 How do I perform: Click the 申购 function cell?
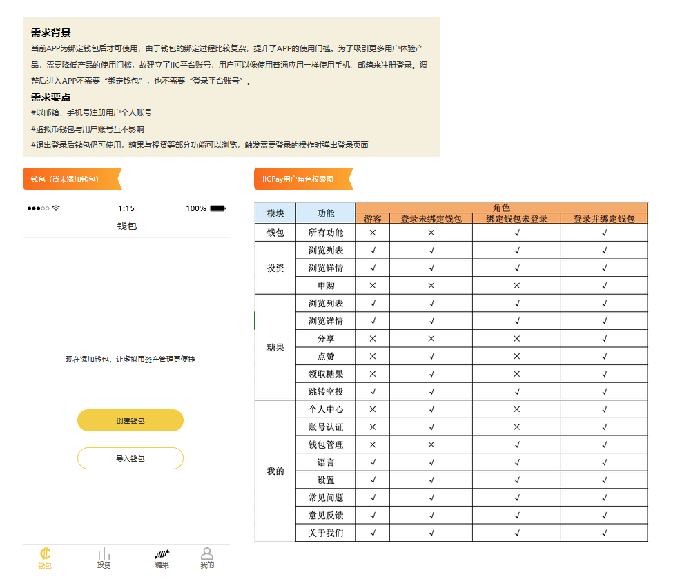point(325,285)
